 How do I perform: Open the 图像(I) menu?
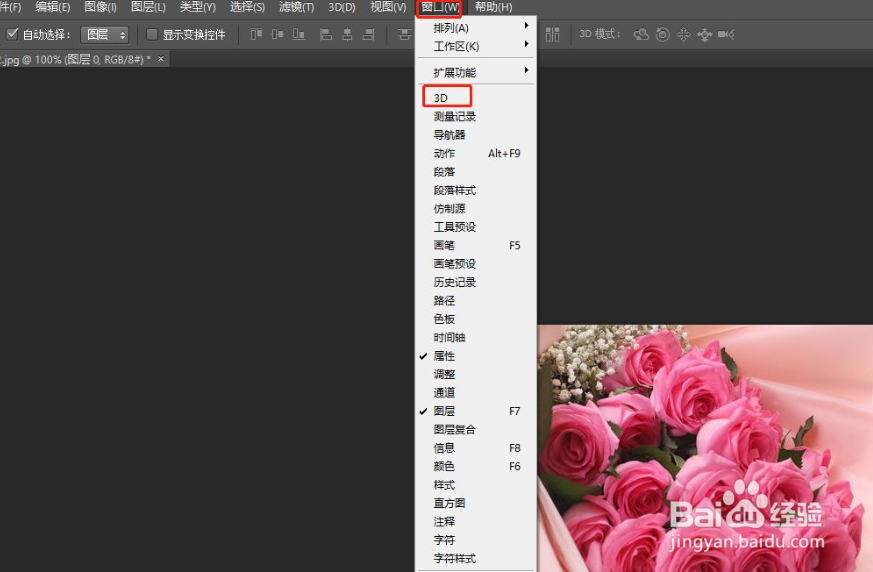pyautogui.click(x=100, y=7)
